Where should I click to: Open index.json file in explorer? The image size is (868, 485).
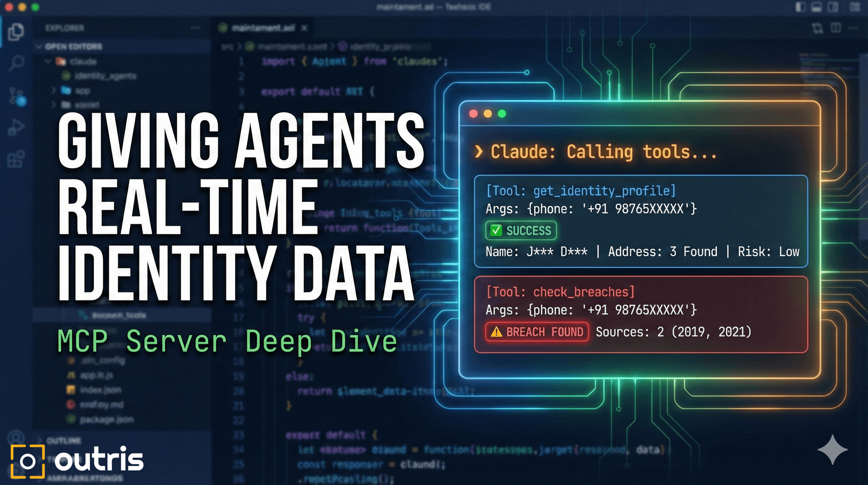click(x=100, y=390)
